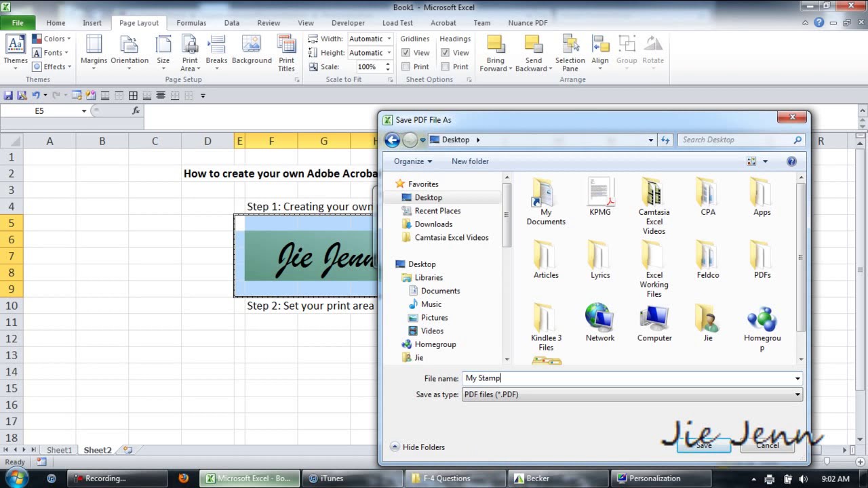Viewport: 868px width, 488px height.
Task: Open the Breaks menu
Action: click(x=216, y=53)
